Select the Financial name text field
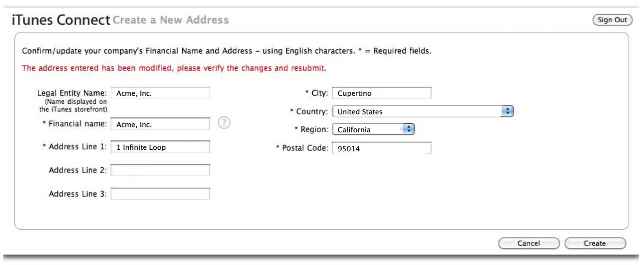The width and height of the screenshot is (644, 265). pyautogui.click(x=160, y=124)
